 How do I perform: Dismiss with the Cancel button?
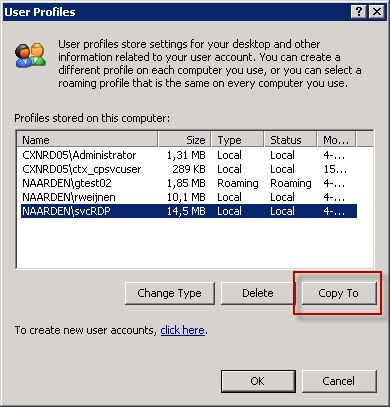339,381
